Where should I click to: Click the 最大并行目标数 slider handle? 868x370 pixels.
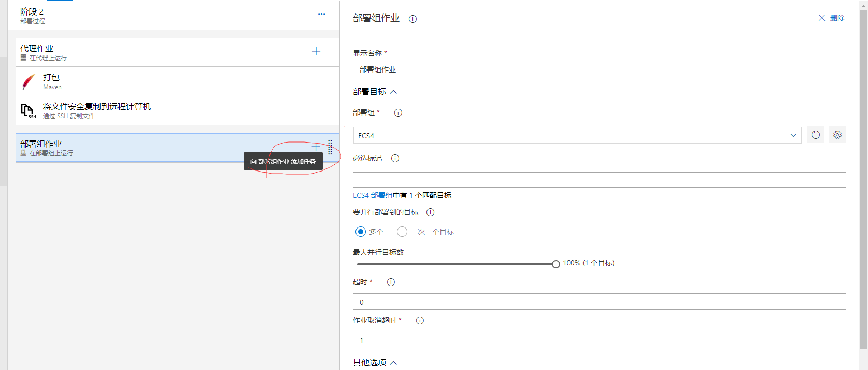(556, 264)
